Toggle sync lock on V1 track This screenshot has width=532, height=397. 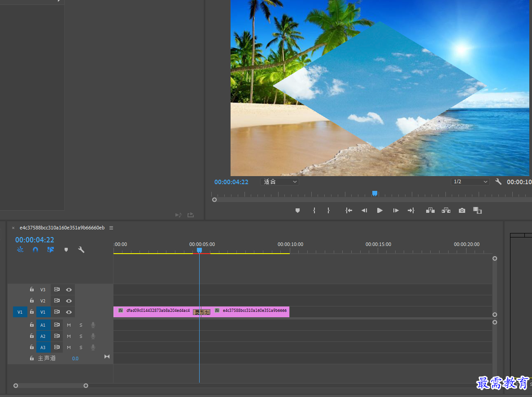(x=57, y=312)
